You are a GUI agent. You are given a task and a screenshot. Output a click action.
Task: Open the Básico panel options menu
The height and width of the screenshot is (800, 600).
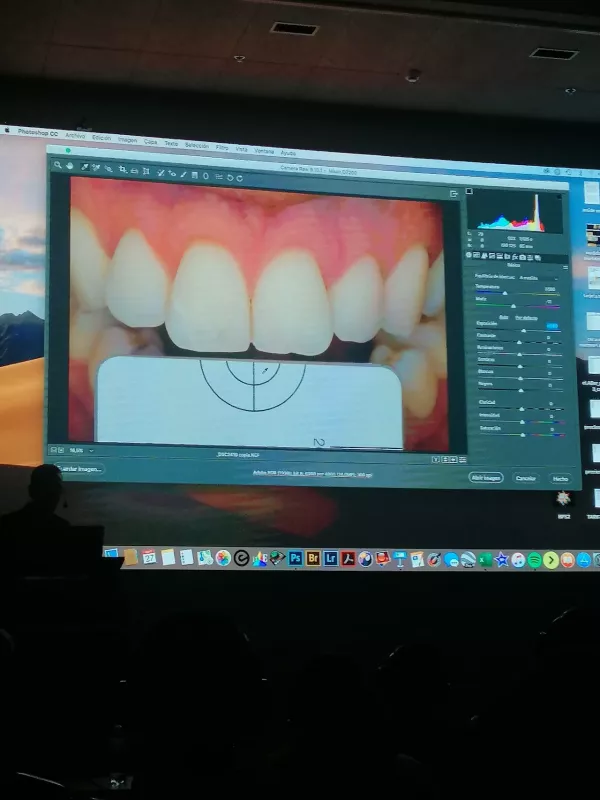(x=566, y=266)
